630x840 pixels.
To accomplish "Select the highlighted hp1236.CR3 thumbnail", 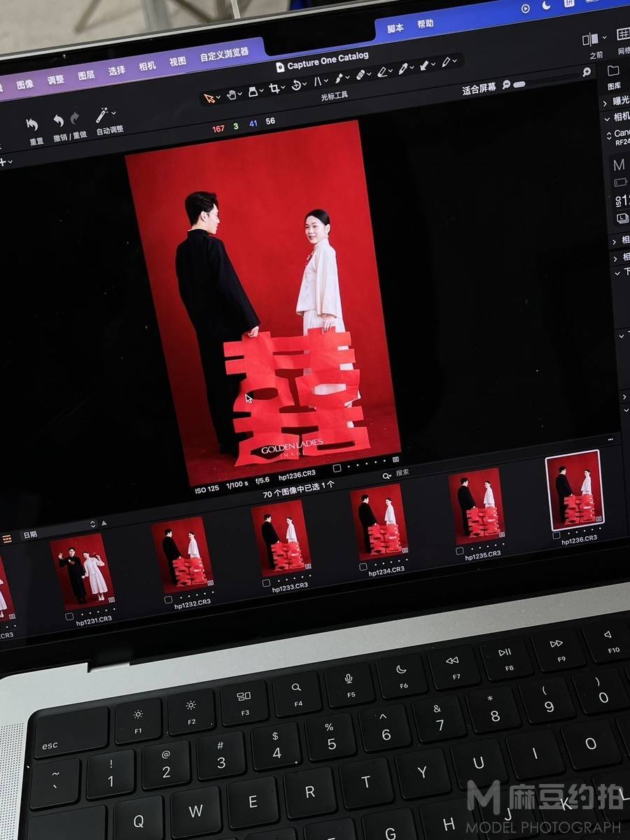I will click(575, 490).
